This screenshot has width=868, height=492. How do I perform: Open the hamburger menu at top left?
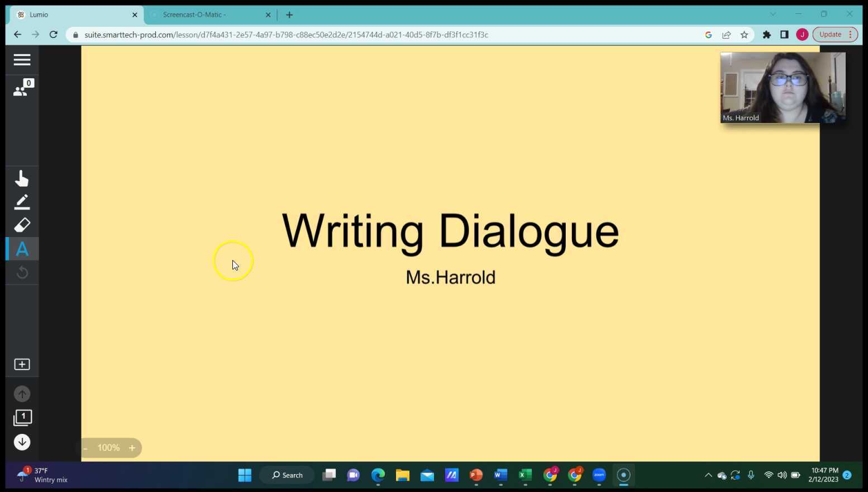click(22, 59)
